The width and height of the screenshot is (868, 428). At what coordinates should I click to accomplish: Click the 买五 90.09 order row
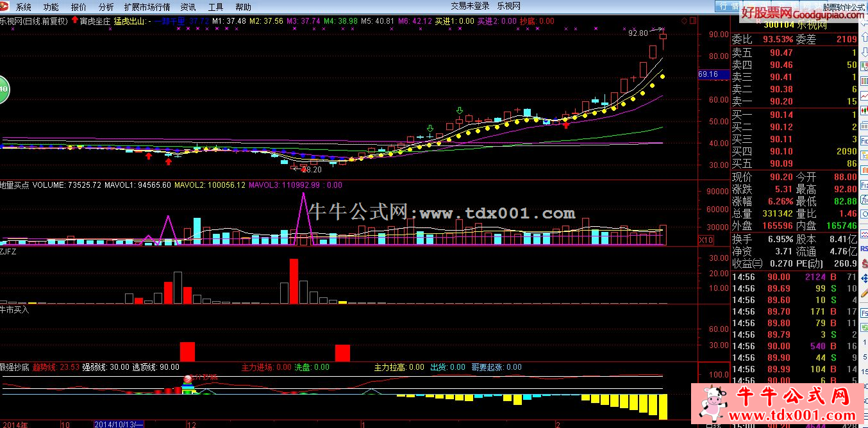[794, 164]
